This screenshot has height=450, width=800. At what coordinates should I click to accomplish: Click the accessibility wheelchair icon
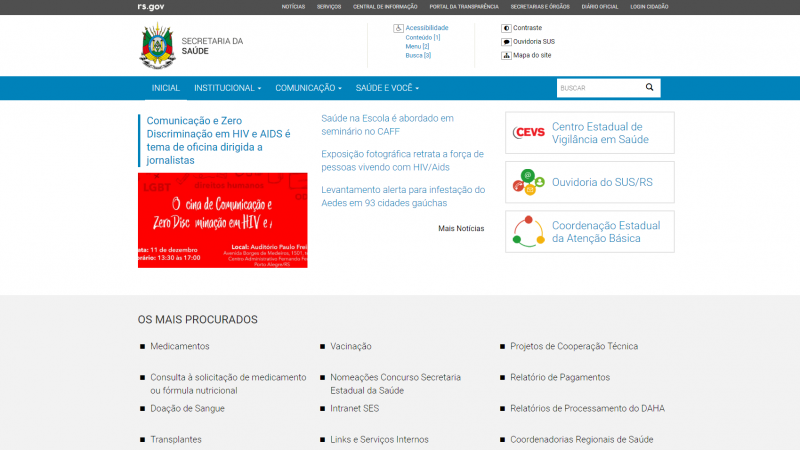[398, 28]
